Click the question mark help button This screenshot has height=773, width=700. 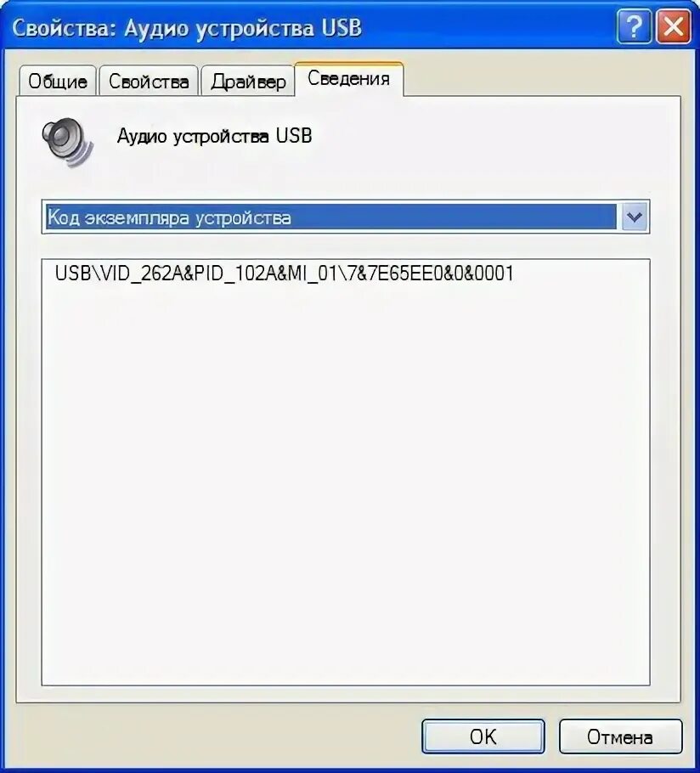click(x=634, y=26)
